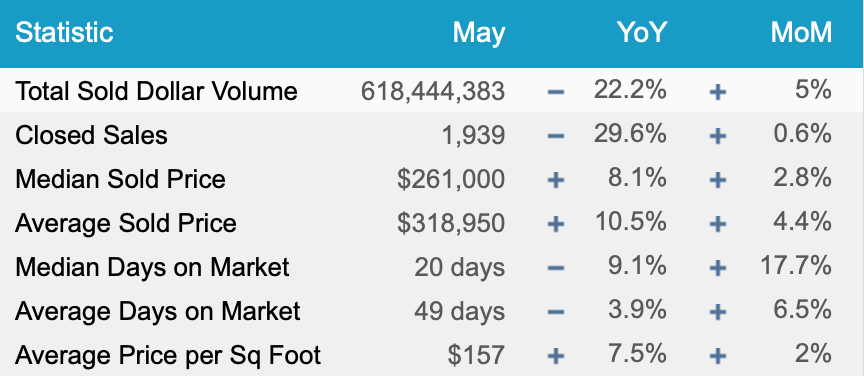Select the value 1,939

[x=473, y=136]
